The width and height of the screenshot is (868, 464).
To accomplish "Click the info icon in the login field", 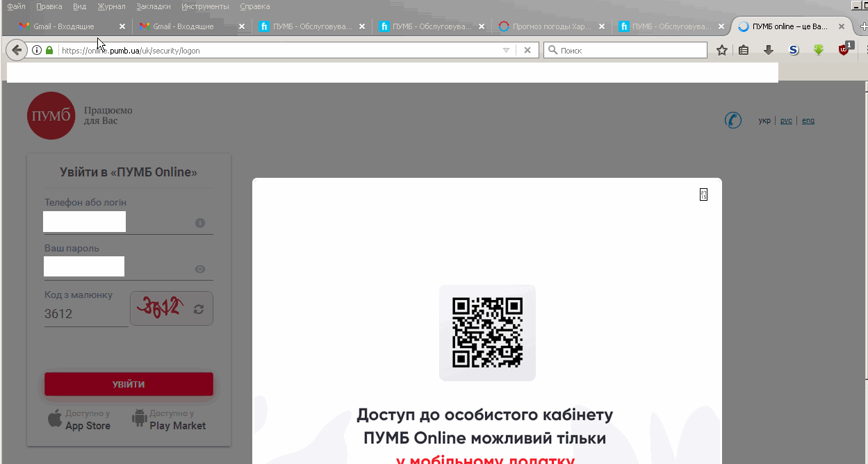I will (200, 223).
